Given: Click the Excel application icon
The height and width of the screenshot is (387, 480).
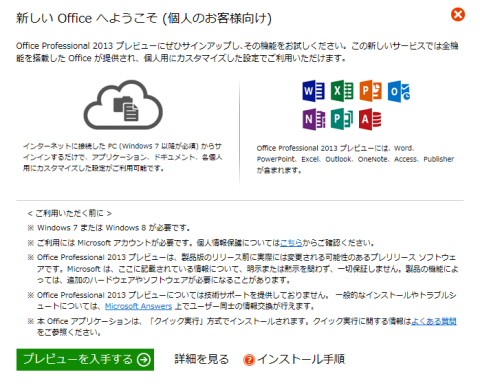Looking at the screenshot, I should 342,91.
